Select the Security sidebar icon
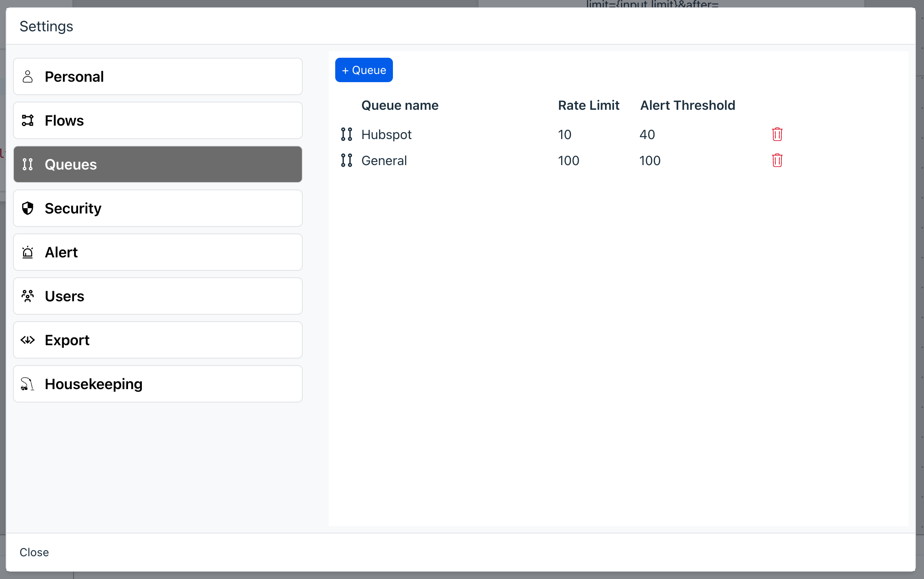Image resolution: width=924 pixels, height=579 pixels. (x=27, y=208)
